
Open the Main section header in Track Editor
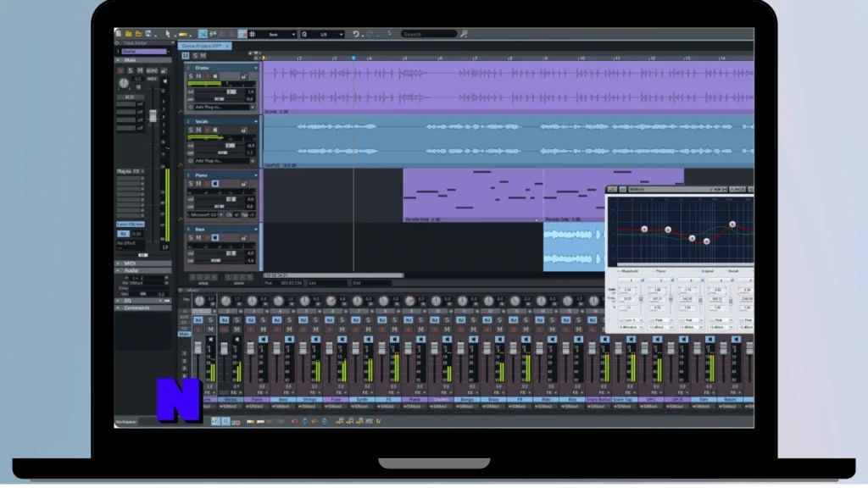[142, 60]
